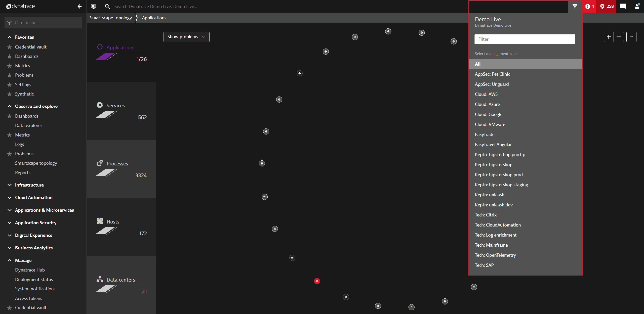Select the Hosts layer icon
644x314 pixels.
click(100, 221)
